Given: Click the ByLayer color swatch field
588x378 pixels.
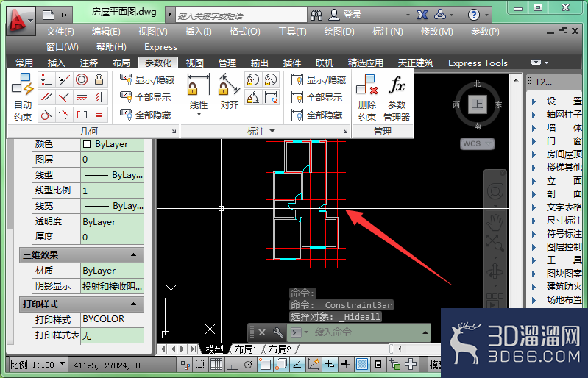Looking at the screenshot, I should click(112, 144).
